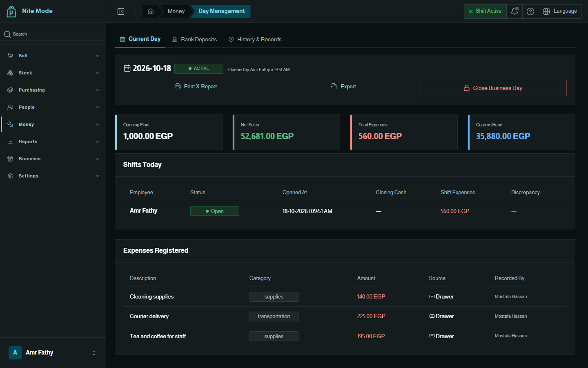Expand the Purchasing menu chevron

98,90
